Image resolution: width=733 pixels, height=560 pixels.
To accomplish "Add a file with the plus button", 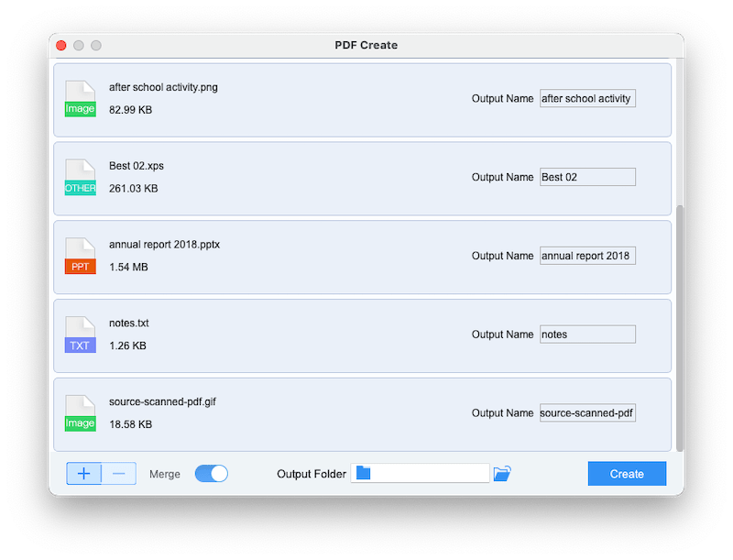I will pos(84,474).
